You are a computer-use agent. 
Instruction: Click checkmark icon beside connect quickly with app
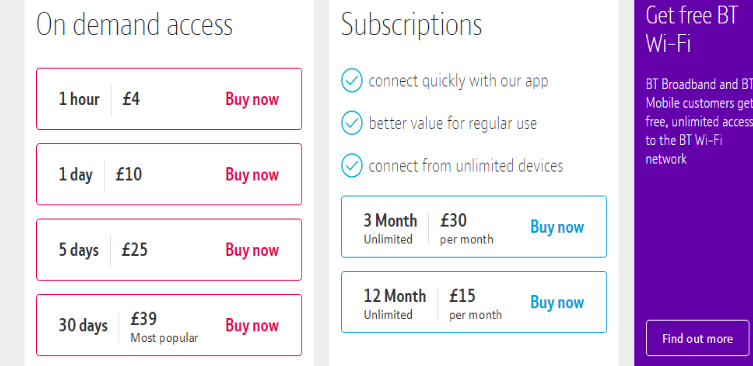(x=352, y=80)
